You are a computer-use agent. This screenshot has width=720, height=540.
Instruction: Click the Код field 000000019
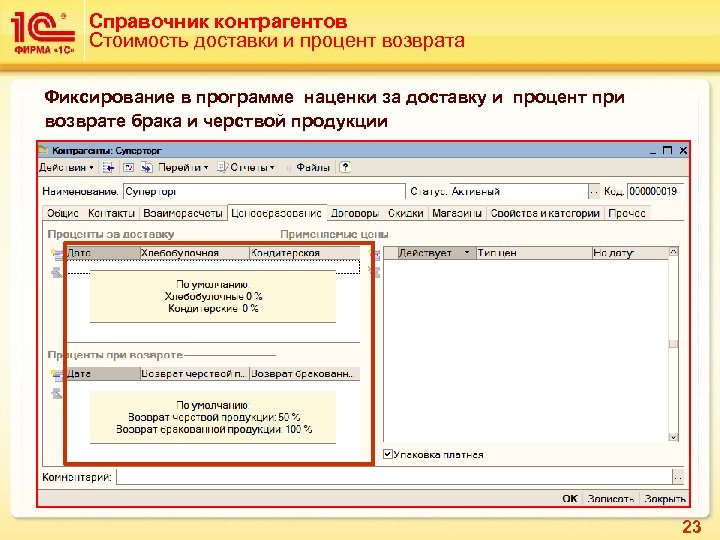(655, 191)
